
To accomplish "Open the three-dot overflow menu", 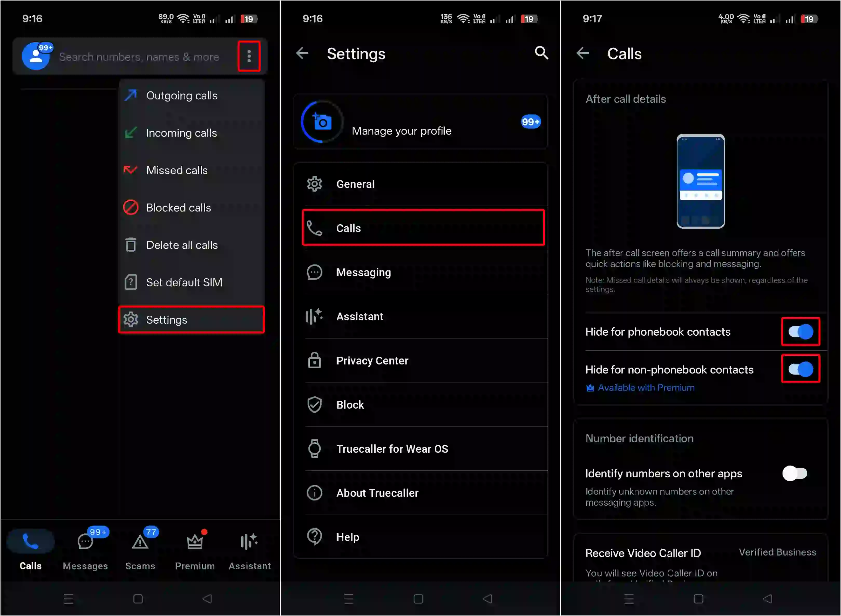I will point(249,56).
